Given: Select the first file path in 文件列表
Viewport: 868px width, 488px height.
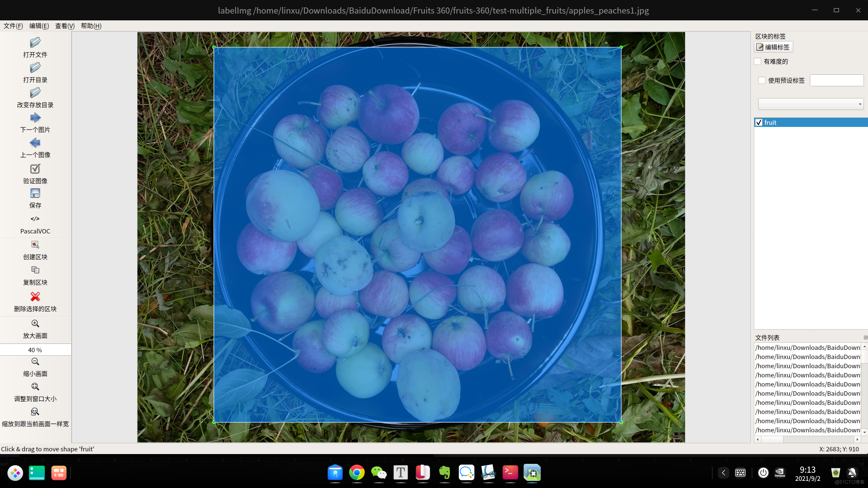Looking at the screenshot, I should coord(807,348).
